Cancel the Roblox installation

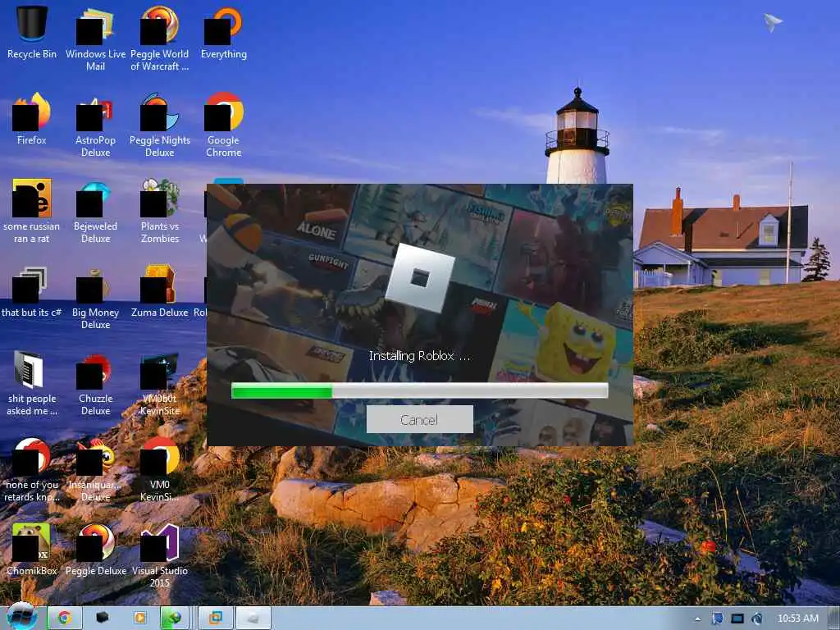[419, 419]
